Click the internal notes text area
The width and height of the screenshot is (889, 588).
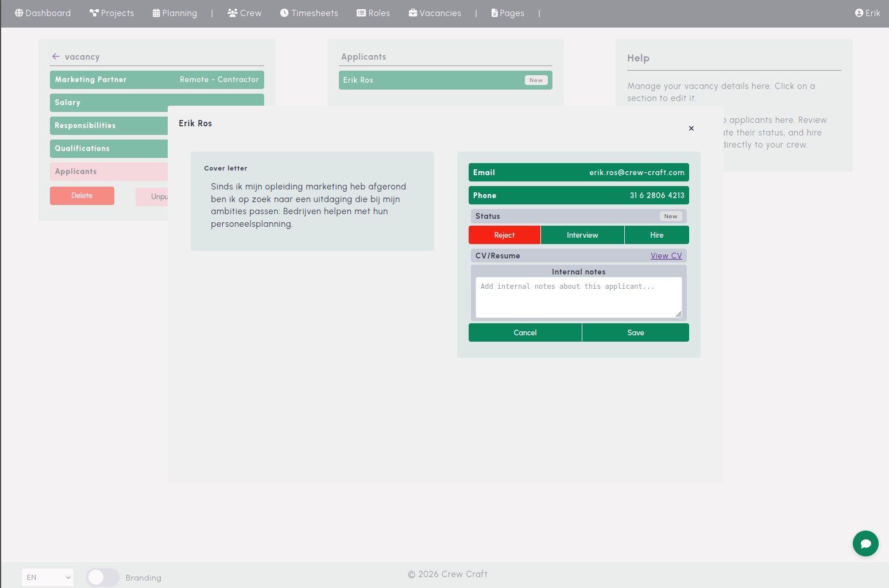(x=578, y=296)
